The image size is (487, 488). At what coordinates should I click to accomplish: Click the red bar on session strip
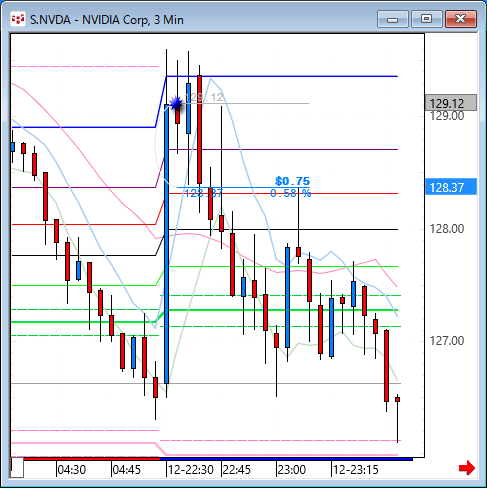tap(92, 459)
